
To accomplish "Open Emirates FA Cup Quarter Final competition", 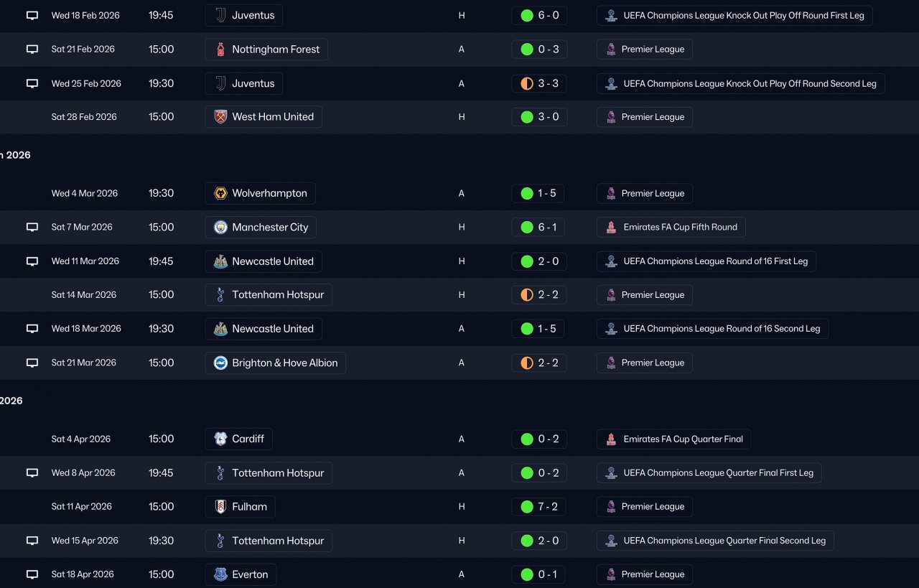I will click(673, 439).
